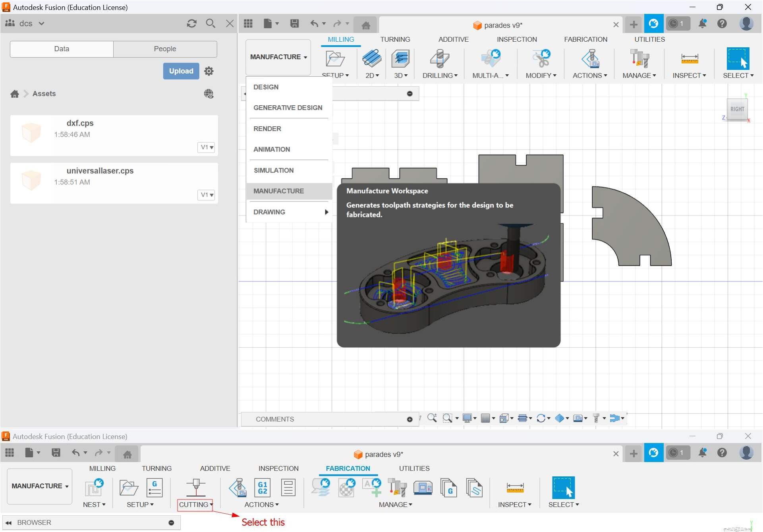Click the Inspect measure ruler icon
This screenshot has height=532, width=763.
click(689, 59)
